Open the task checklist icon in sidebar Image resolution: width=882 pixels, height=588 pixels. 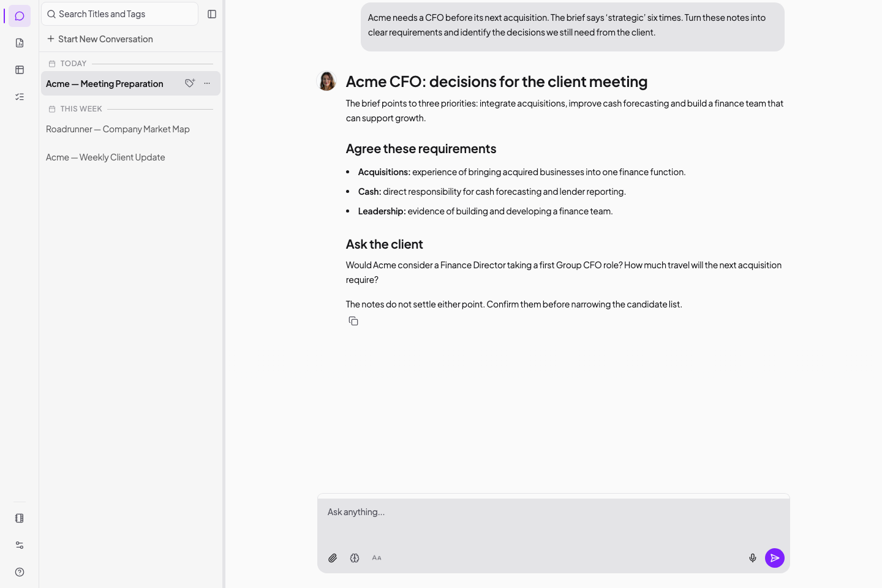20,97
